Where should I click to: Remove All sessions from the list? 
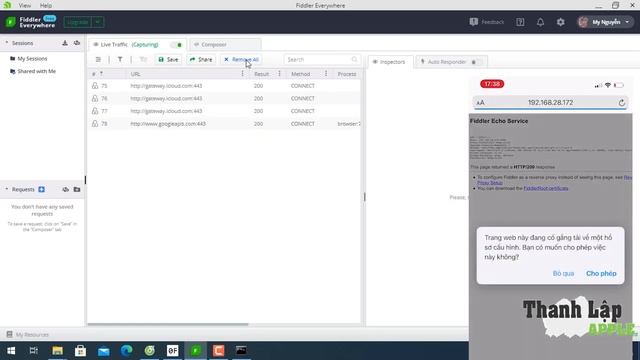(241, 60)
